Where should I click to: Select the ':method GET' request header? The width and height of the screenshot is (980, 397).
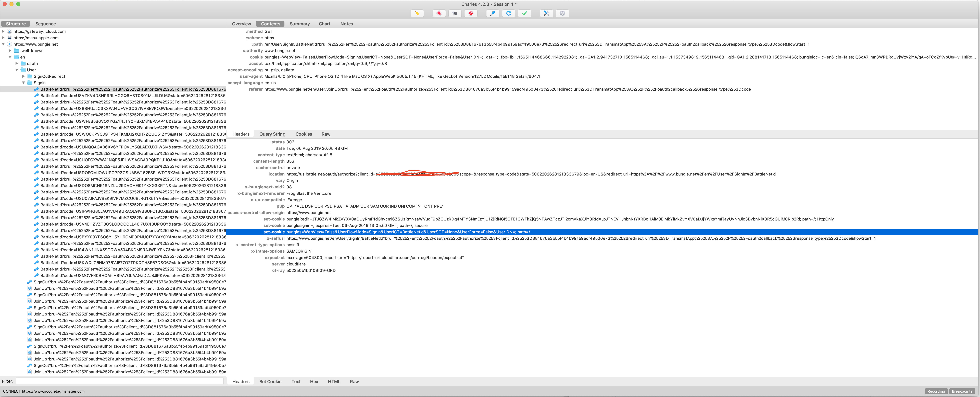point(602,31)
